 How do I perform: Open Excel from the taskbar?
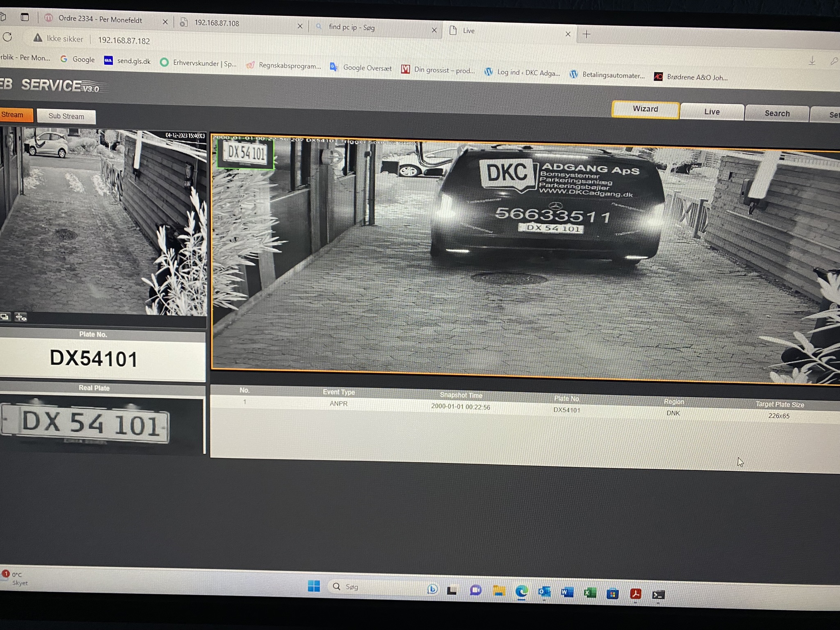pyautogui.click(x=590, y=593)
